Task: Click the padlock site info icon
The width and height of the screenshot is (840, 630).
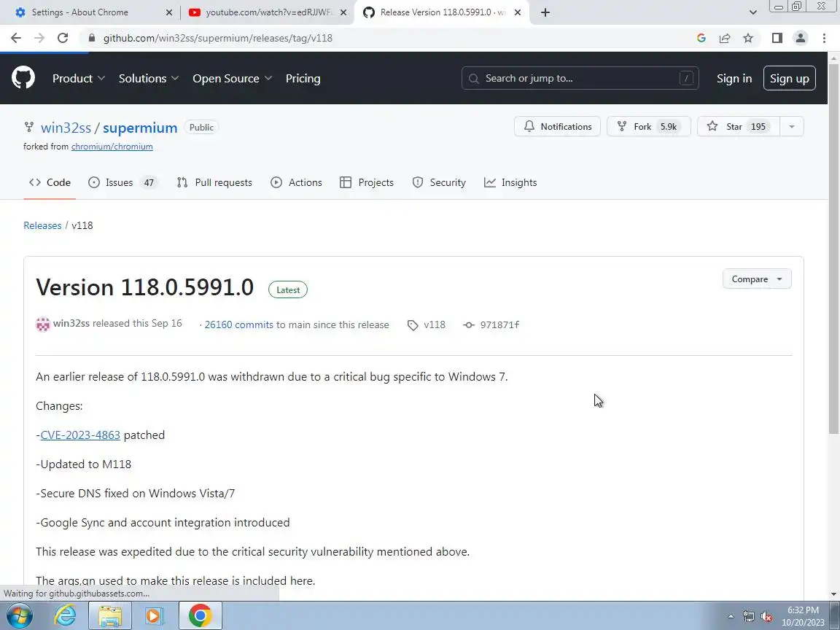Action: tap(92, 38)
